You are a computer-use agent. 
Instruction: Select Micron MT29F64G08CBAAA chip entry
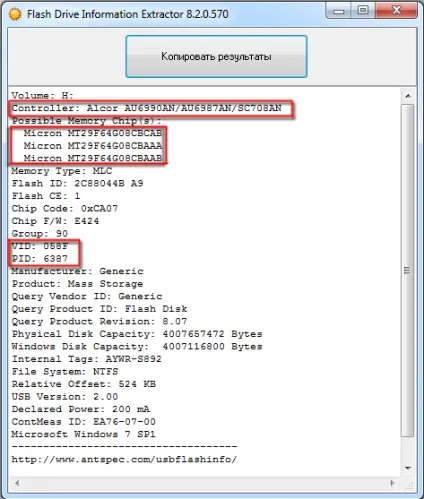[93, 146]
